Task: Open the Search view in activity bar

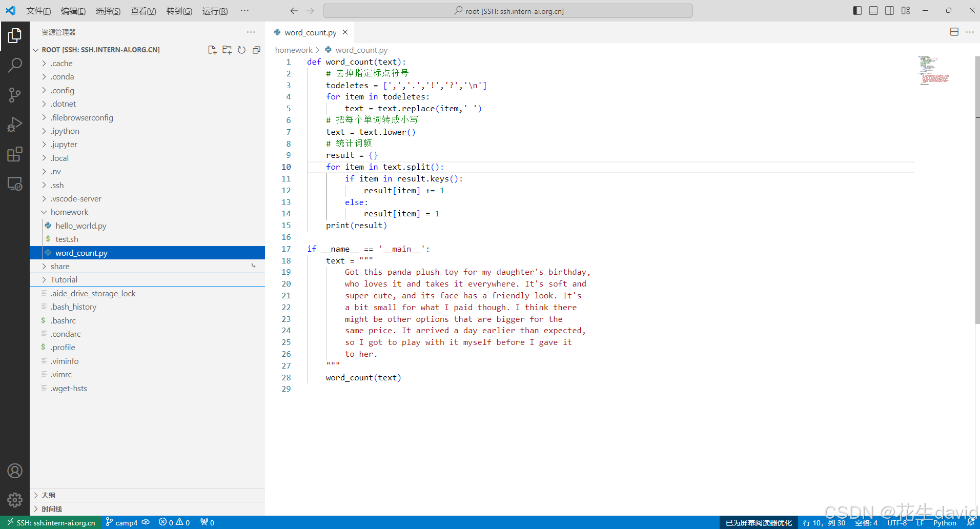Action: point(15,65)
